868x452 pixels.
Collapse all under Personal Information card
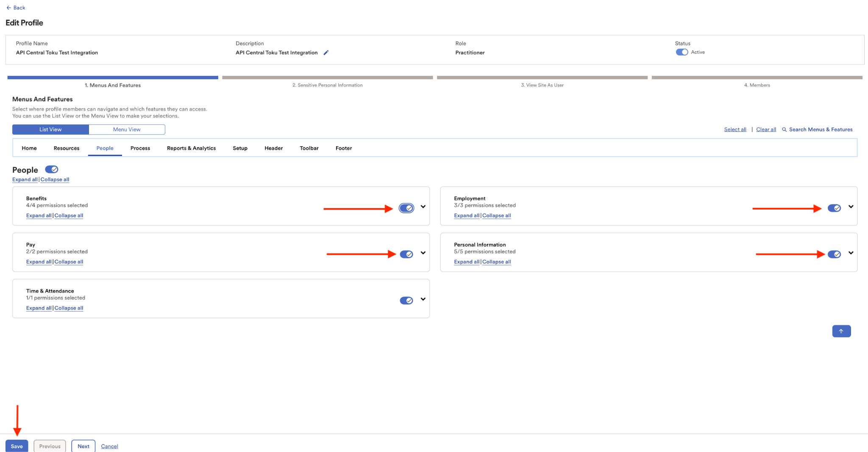[x=496, y=262]
